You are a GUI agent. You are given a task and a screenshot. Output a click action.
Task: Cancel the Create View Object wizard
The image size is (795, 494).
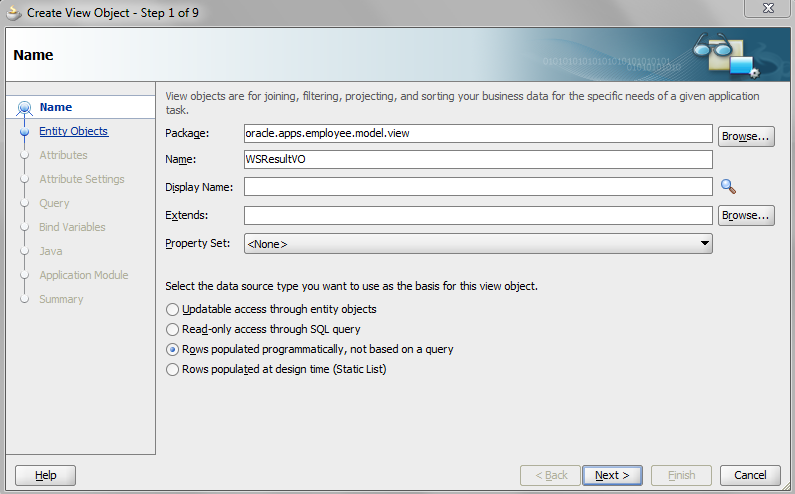(x=750, y=475)
